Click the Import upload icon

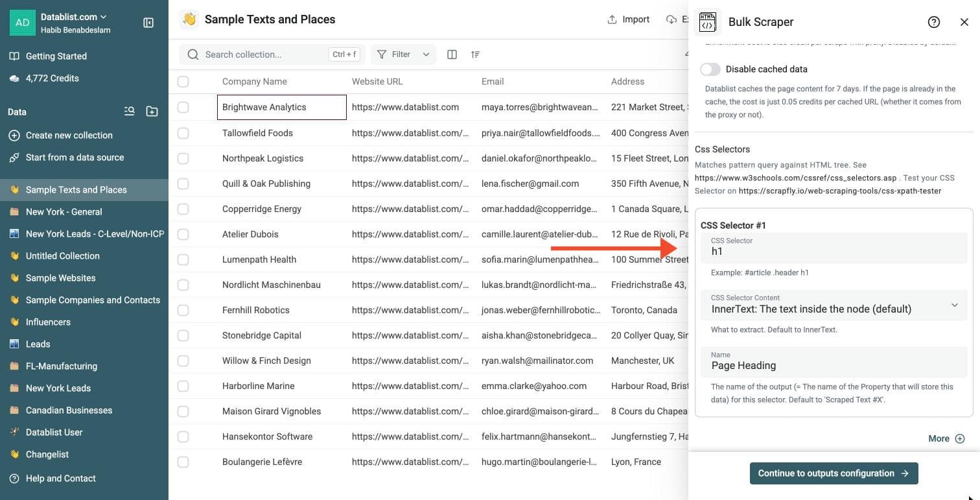click(x=612, y=19)
